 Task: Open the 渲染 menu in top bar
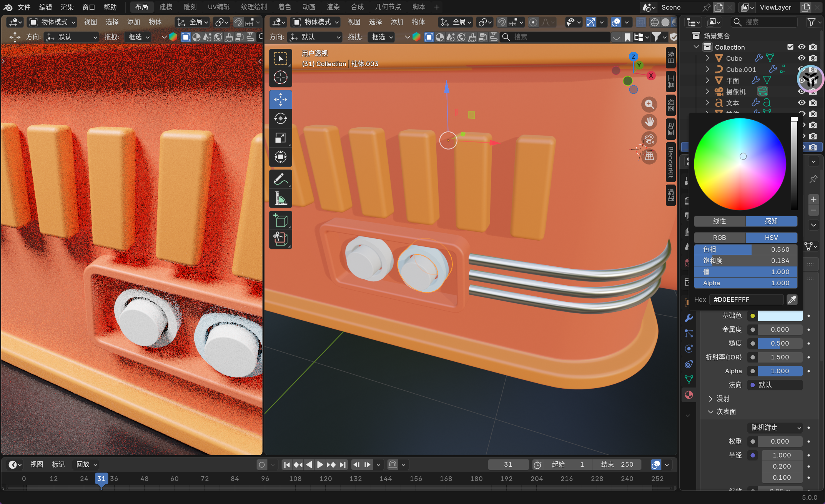[x=67, y=7]
